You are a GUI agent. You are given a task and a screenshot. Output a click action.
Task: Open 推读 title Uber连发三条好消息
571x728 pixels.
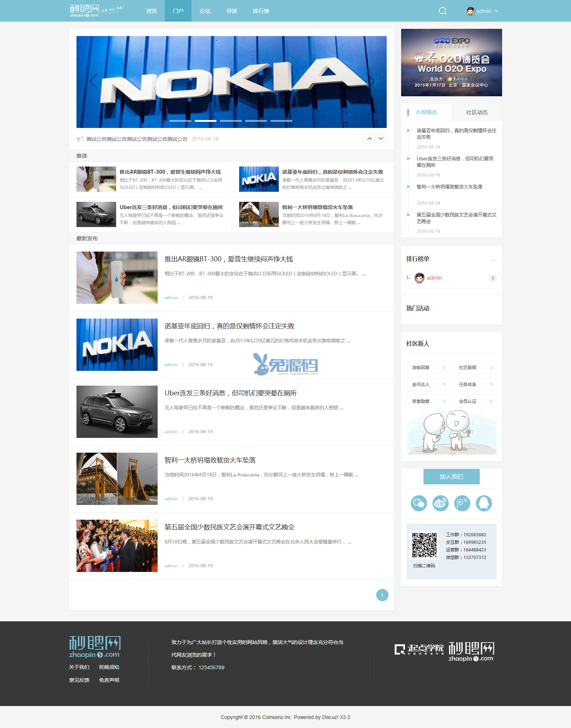(171, 207)
